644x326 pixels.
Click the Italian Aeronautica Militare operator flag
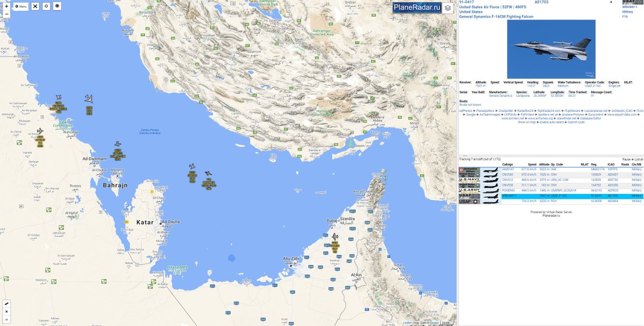click(470, 170)
